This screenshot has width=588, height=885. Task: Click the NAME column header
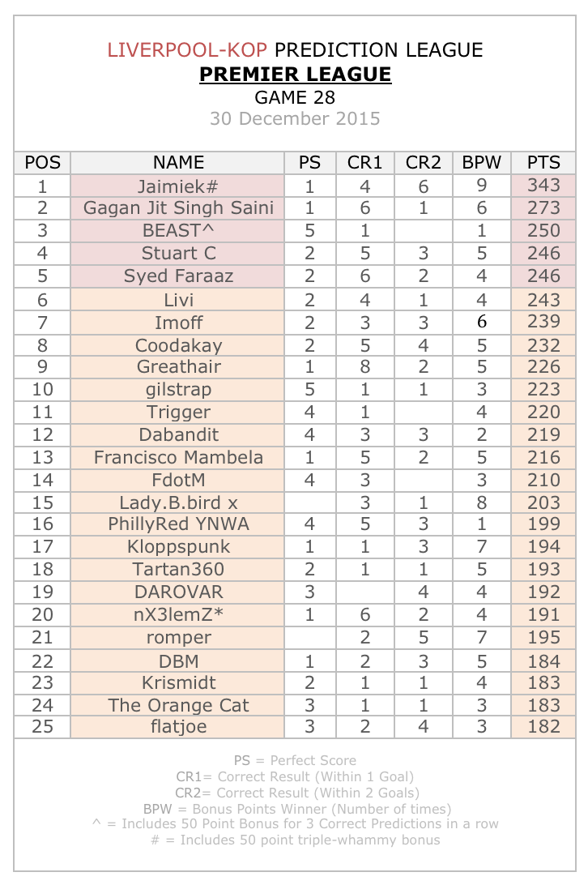pos(178,162)
